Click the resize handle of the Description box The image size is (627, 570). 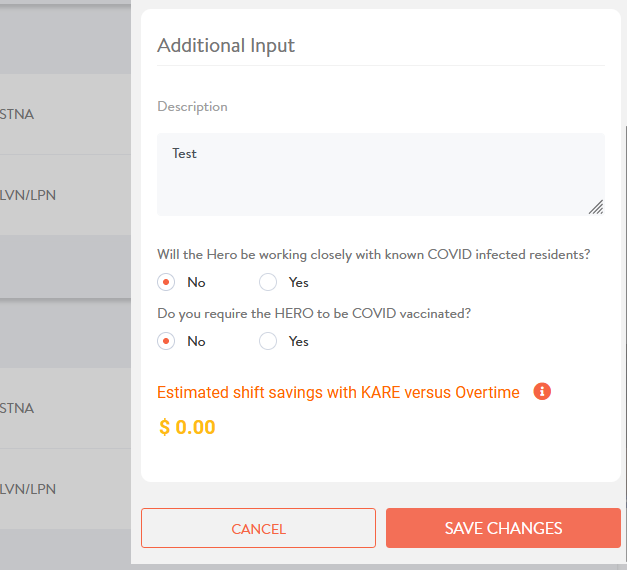click(x=596, y=207)
